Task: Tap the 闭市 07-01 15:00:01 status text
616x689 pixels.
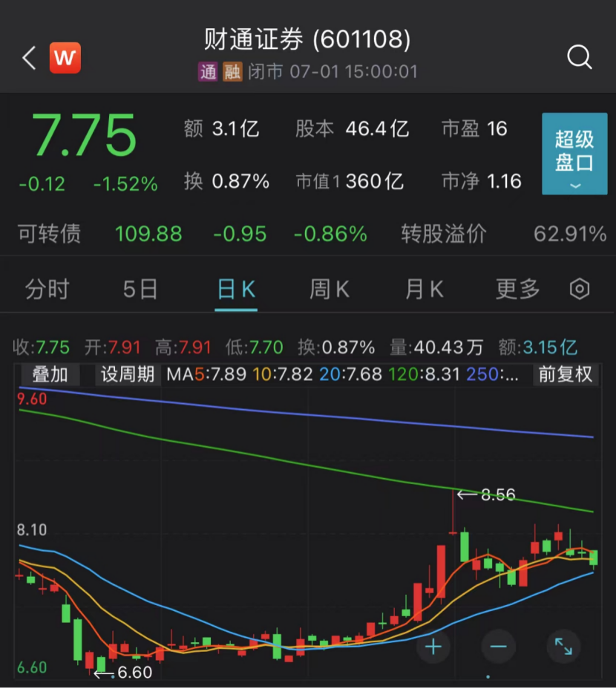Action: pos(332,71)
